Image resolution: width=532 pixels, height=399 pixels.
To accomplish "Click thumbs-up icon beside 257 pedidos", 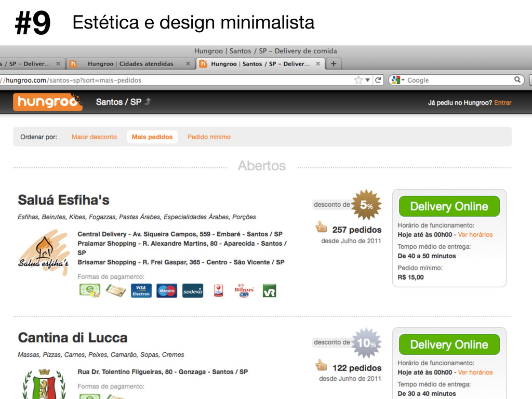I will point(321,228).
